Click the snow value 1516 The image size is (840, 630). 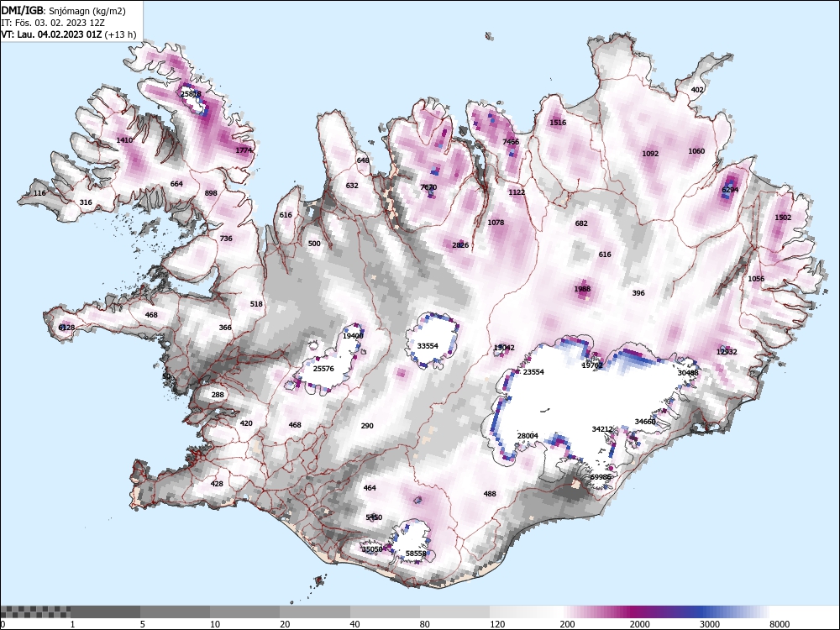(x=558, y=123)
